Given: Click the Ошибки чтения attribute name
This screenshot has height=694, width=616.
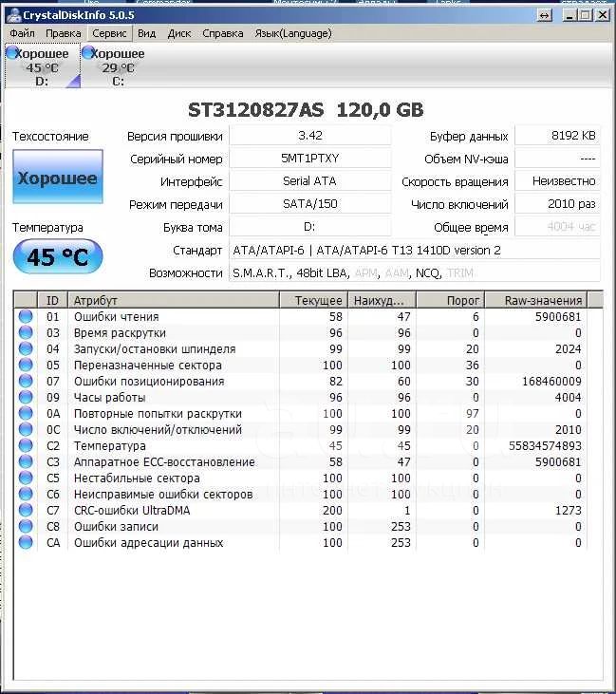Looking at the screenshot, I should click(x=117, y=317).
